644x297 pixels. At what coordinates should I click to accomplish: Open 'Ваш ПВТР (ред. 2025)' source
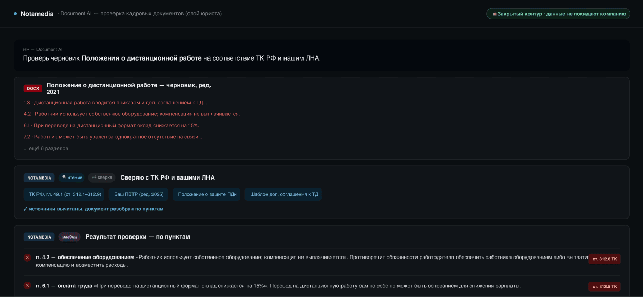(x=139, y=194)
